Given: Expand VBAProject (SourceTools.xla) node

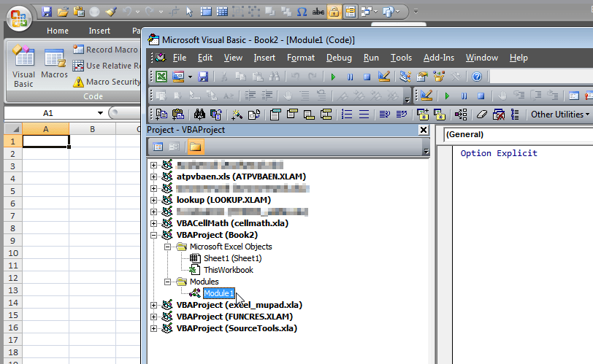Looking at the screenshot, I should pyautogui.click(x=153, y=328).
